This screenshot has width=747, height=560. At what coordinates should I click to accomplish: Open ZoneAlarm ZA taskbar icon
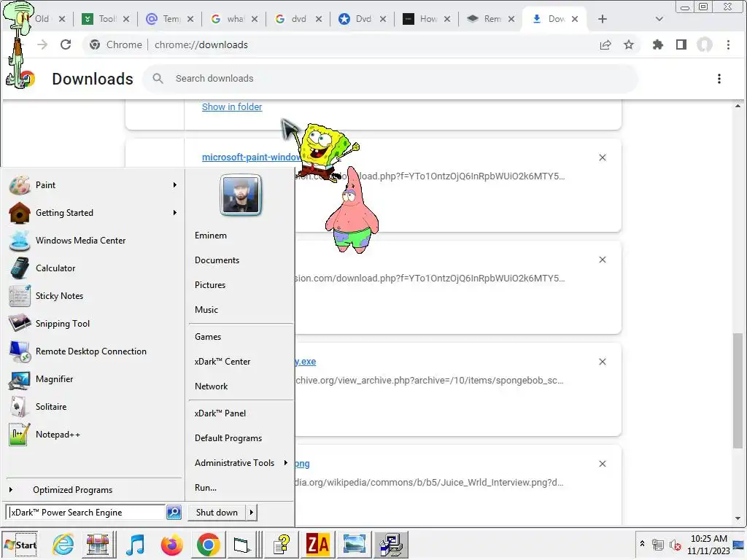(x=318, y=544)
